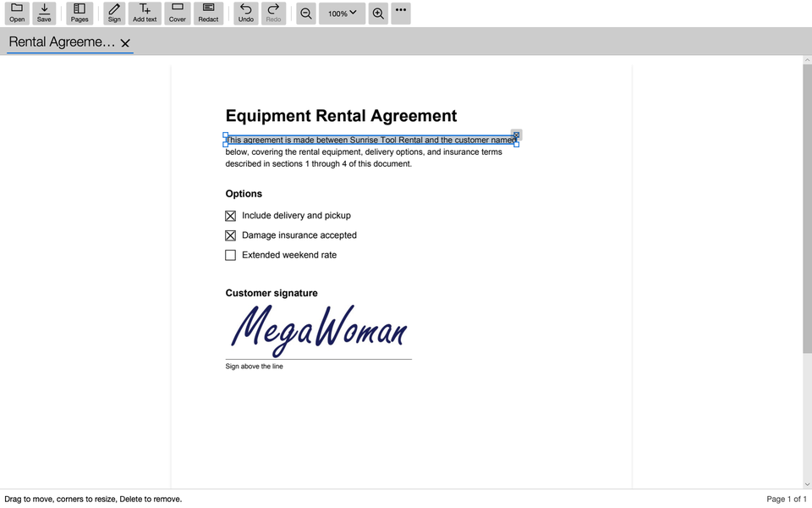Click the 'Page 1 of 1' status indicator
812x508 pixels.
786,500
